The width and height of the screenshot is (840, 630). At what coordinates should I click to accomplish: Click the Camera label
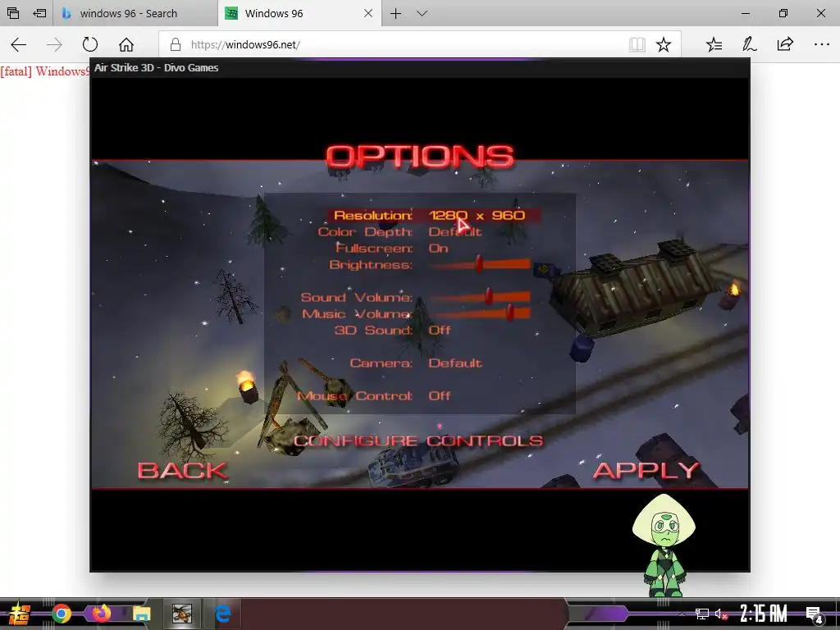[381, 363]
